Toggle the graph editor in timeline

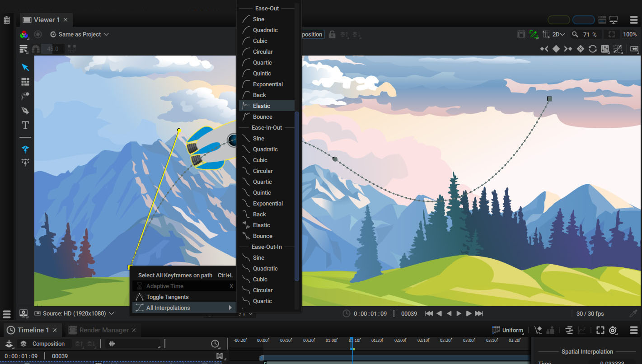[582, 330]
